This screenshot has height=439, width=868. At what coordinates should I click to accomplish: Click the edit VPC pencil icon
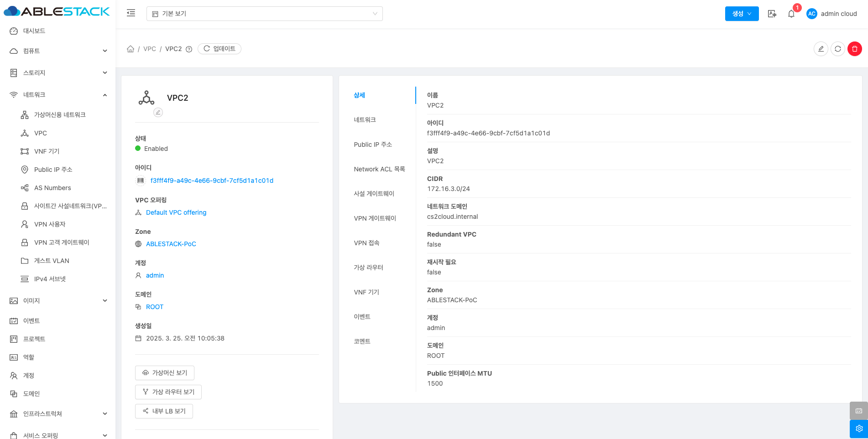[x=821, y=49]
